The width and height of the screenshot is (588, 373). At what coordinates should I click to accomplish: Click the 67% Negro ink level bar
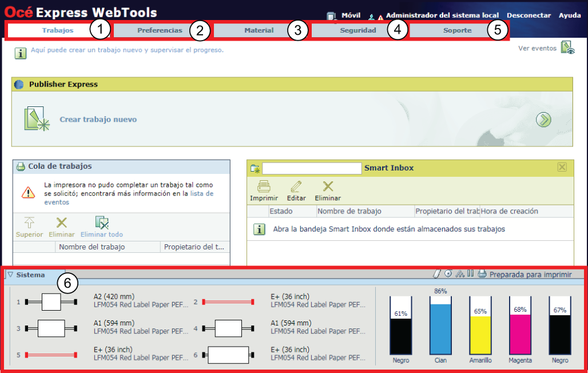(559, 326)
